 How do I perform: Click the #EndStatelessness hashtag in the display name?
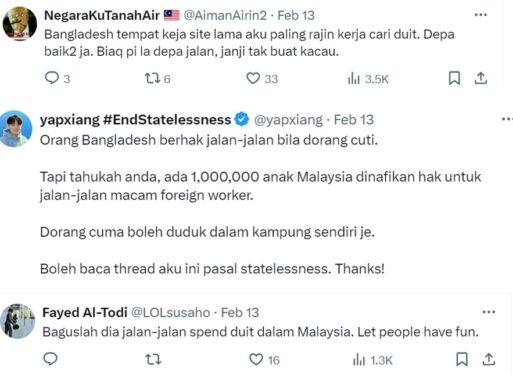(167, 119)
